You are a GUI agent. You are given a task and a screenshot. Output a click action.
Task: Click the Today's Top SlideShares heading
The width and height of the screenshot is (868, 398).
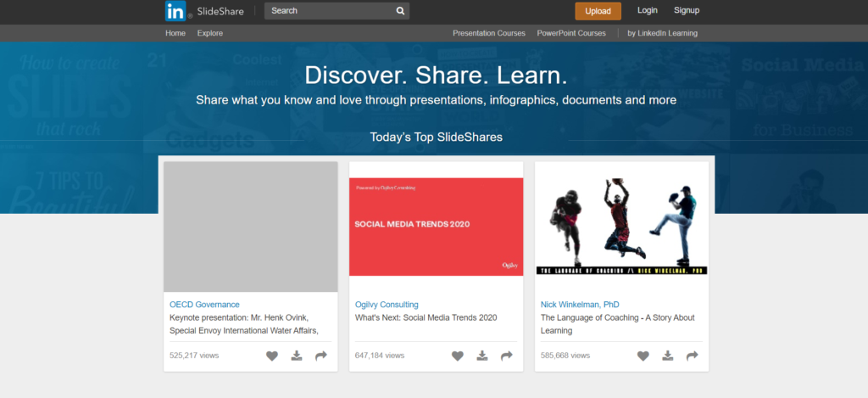point(437,137)
